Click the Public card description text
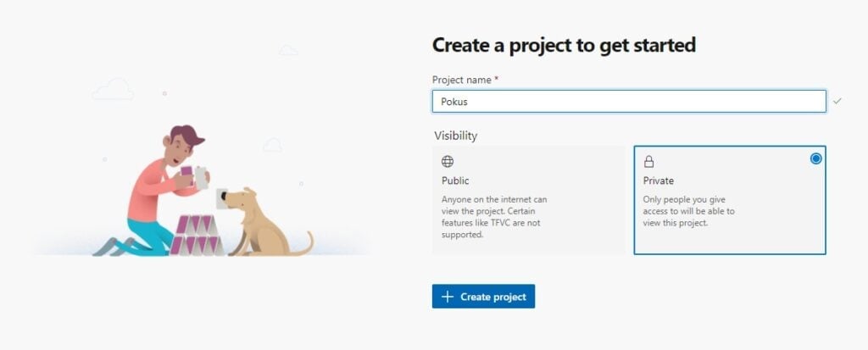This screenshot has height=350, width=868. [x=494, y=217]
